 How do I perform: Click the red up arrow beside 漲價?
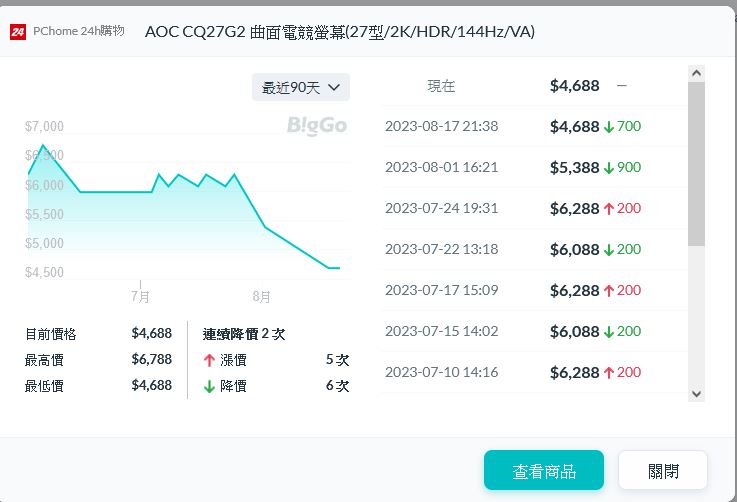tap(209, 360)
